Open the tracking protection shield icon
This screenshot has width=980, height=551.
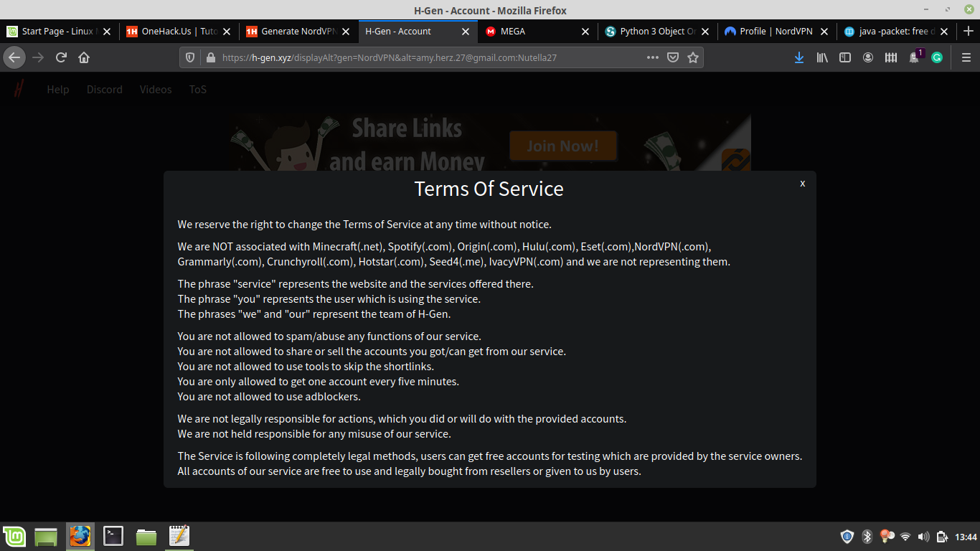click(190, 57)
